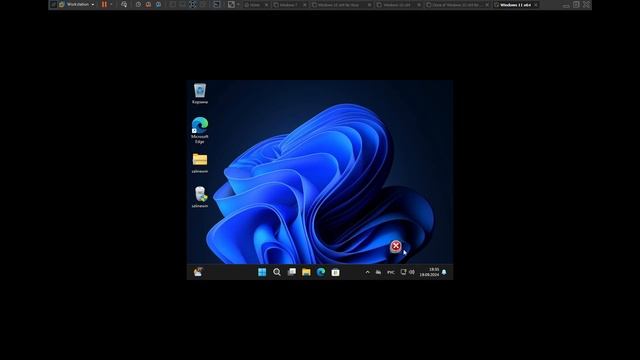Close the Home tab

(267, 5)
